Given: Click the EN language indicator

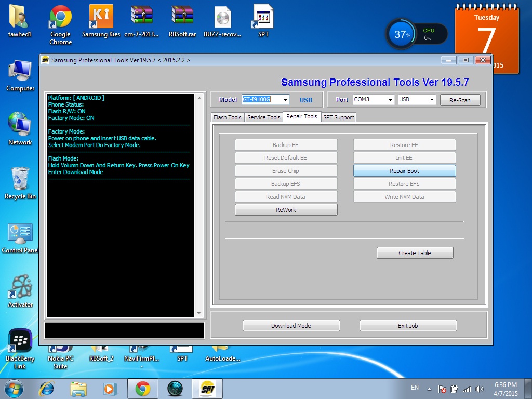Looking at the screenshot, I should click(415, 388).
